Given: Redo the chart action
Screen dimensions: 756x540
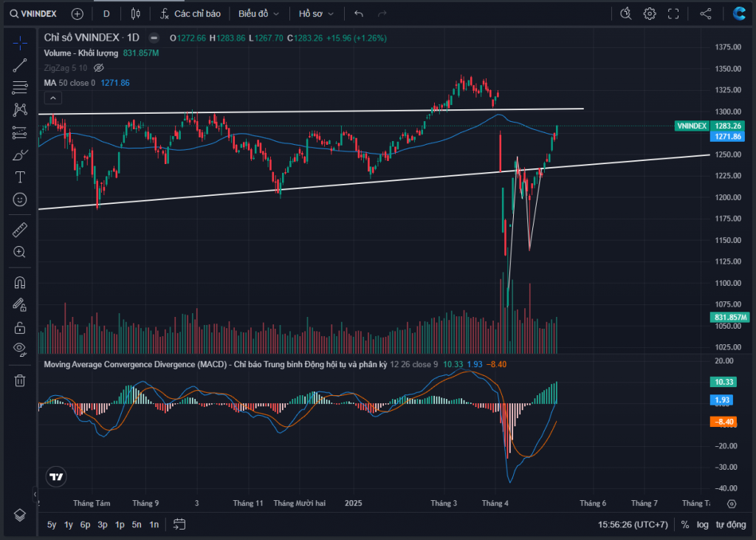Looking at the screenshot, I should pyautogui.click(x=382, y=14).
